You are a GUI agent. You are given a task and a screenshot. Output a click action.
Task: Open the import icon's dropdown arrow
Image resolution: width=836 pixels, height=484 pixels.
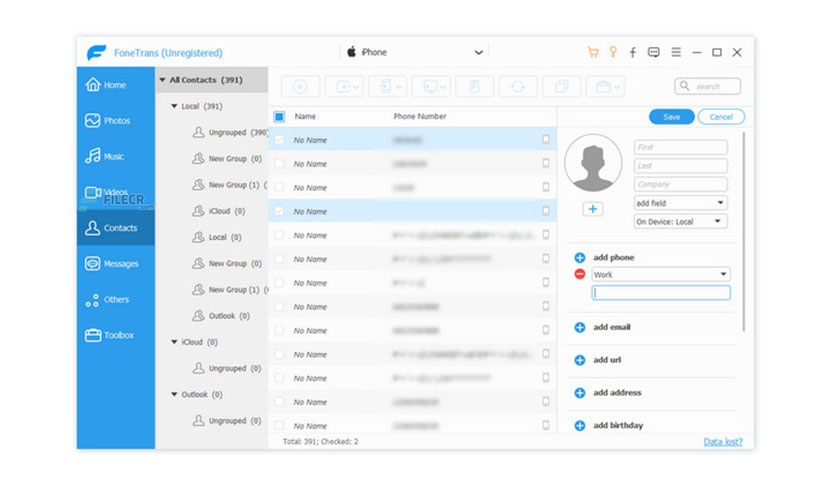click(356, 87)
